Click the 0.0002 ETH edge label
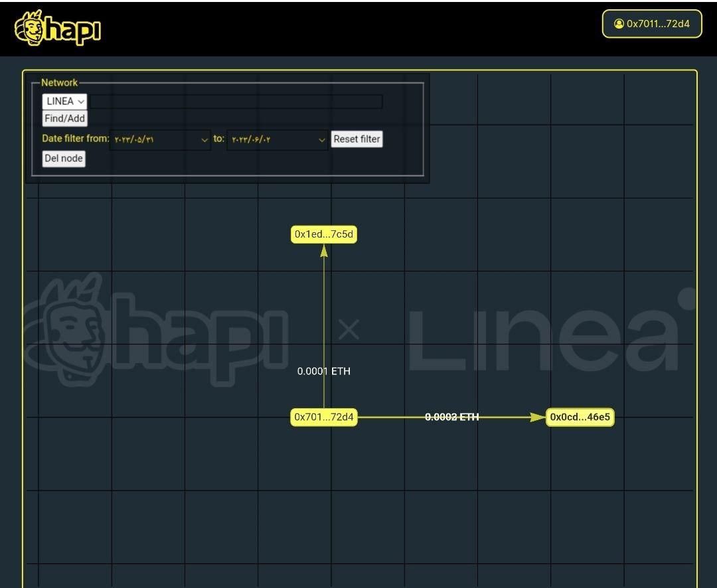Screen dimensions: 717x588 click(452, 417)
